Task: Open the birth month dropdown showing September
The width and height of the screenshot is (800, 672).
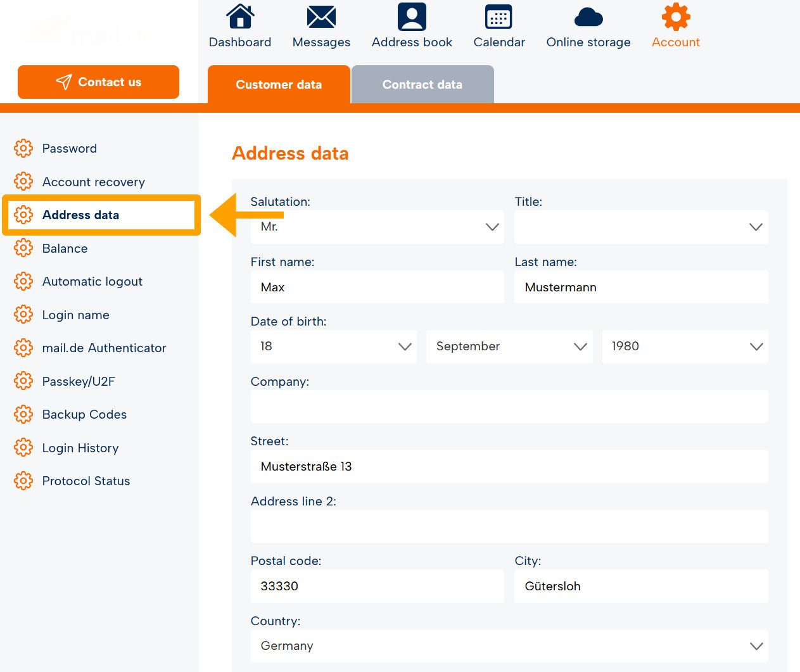Action: click(x=509, y=346)
